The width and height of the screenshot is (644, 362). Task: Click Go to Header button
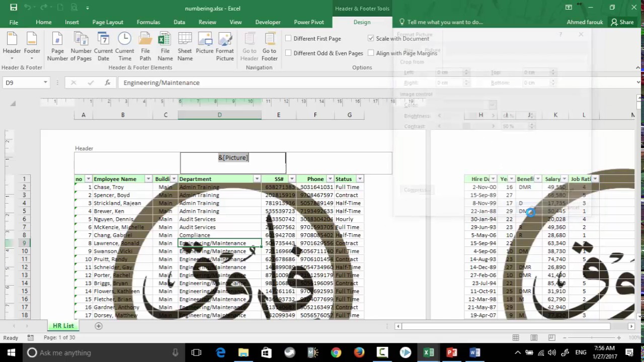click(249, 46)
